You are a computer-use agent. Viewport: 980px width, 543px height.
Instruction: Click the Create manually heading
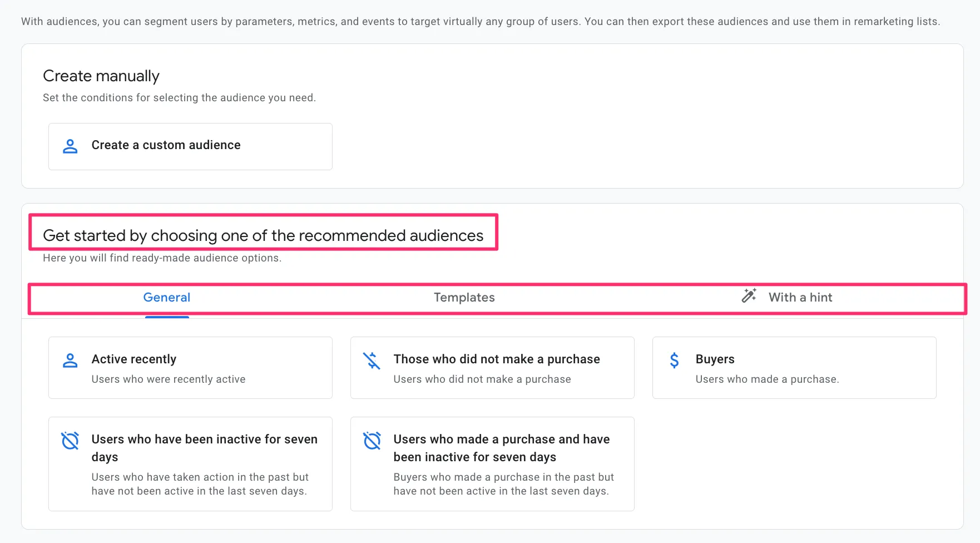pyautogui.click(x=101, y=76)
